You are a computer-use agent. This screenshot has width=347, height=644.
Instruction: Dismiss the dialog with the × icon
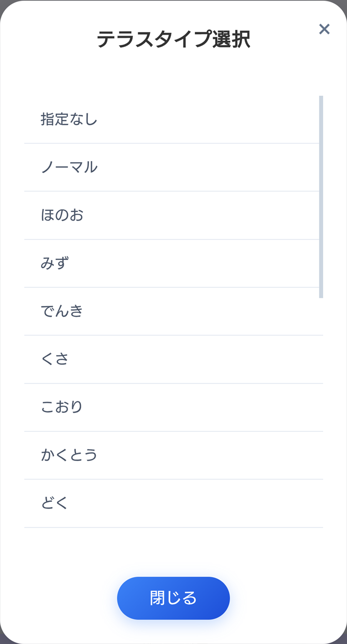325,29
